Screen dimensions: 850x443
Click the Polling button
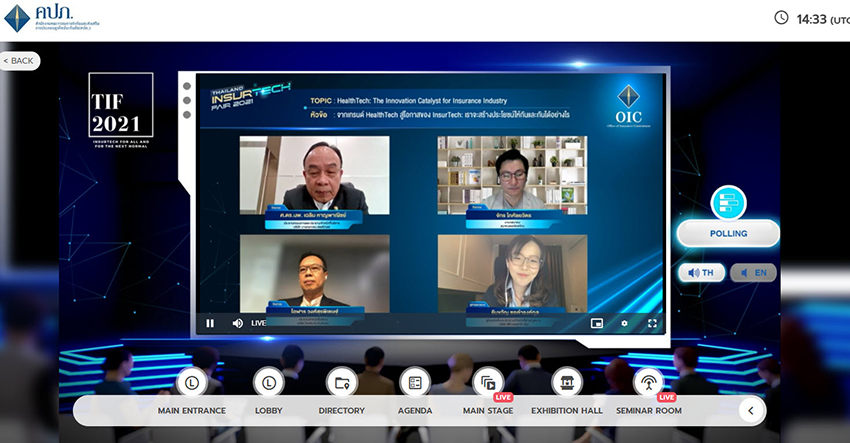[728, 234]
